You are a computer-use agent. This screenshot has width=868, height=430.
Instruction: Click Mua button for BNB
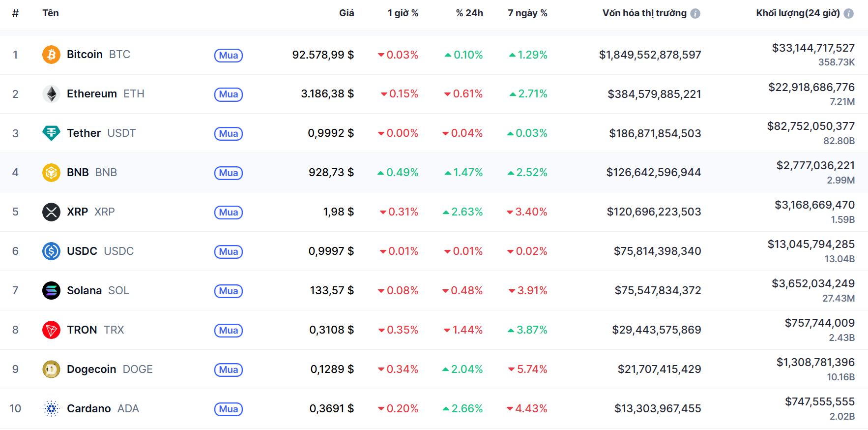(x=229, y=173)
